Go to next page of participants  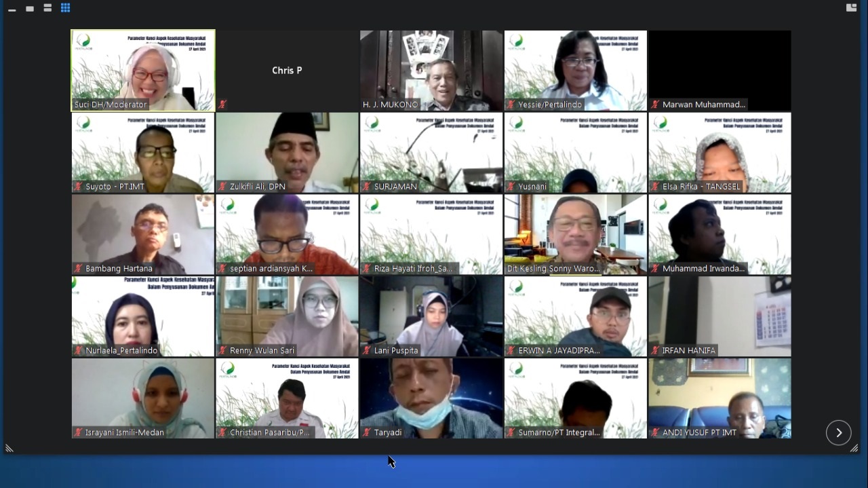pos(838,433)
